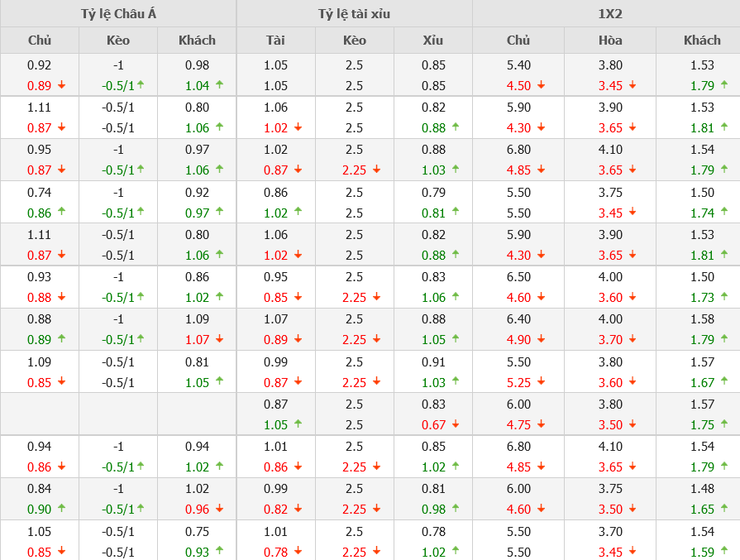Screen dimensions: 740x560
Task: Click the 5.40 home odds value
Action: (x=518, y=65)
